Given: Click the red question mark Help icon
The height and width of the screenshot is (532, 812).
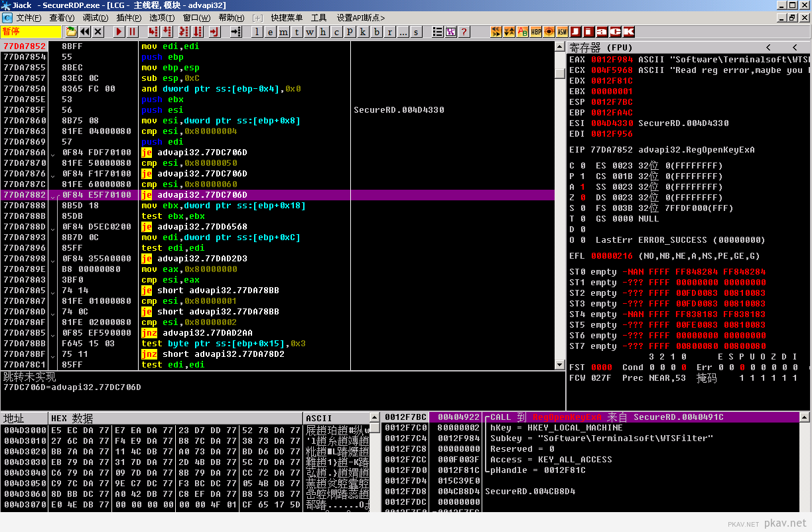Looking at the screenshot, I should click(464, 31).
